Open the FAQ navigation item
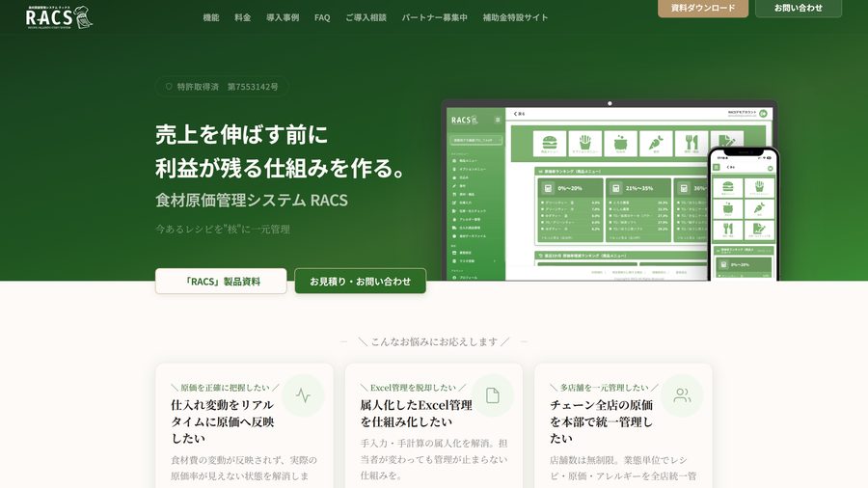The height and width of the screenshot is (488, 868). point(322,17)
